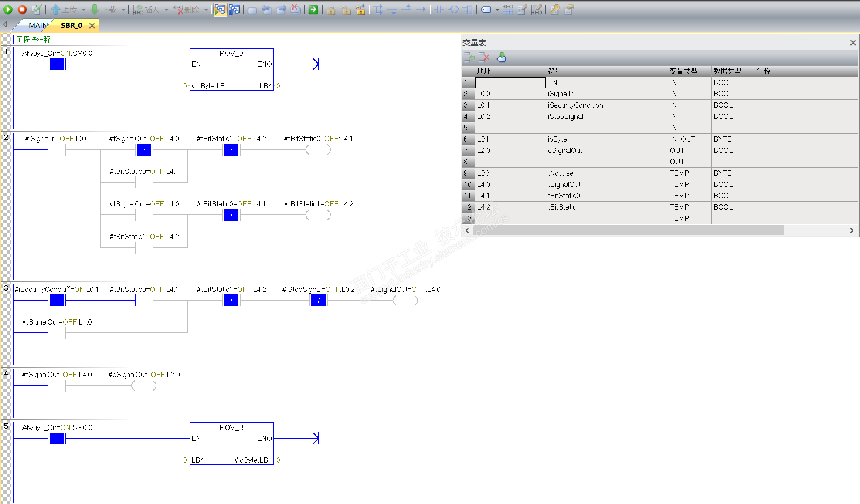This screenshot has width=860, height=504.
Task: Open the 插入 insert dropdown arrow
Action: (166, 9)
